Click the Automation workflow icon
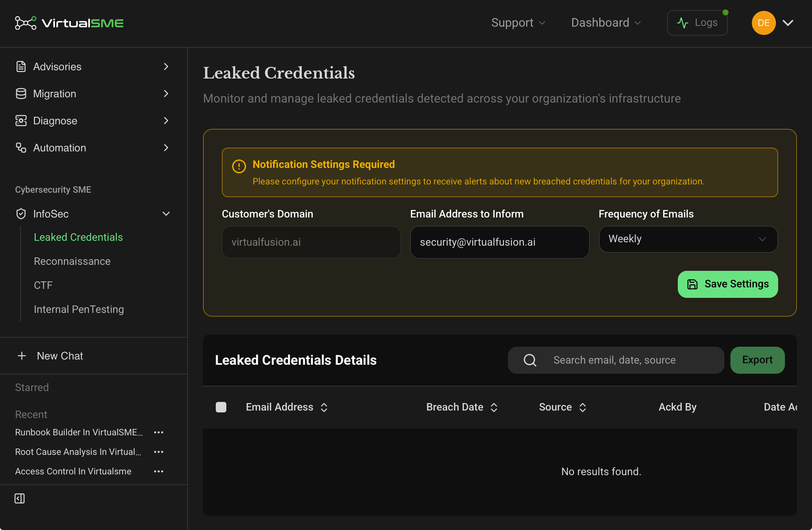Screen dimensions: 812x530 point(21,148)
